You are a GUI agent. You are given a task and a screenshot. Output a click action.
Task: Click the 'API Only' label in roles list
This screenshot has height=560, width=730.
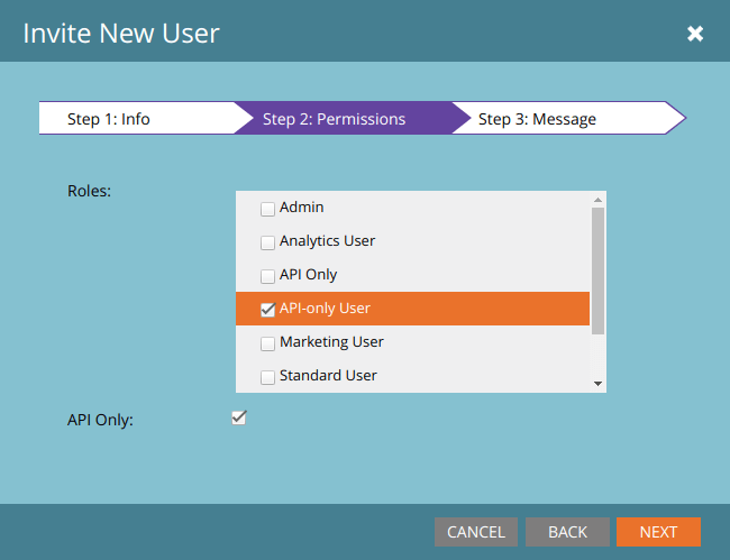pyautogui.click(x=308, y=275)
